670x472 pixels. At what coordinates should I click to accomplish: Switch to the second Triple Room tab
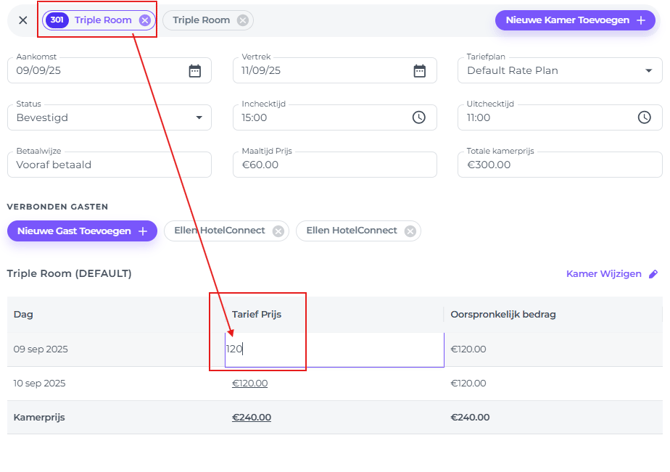coord(201,20)
